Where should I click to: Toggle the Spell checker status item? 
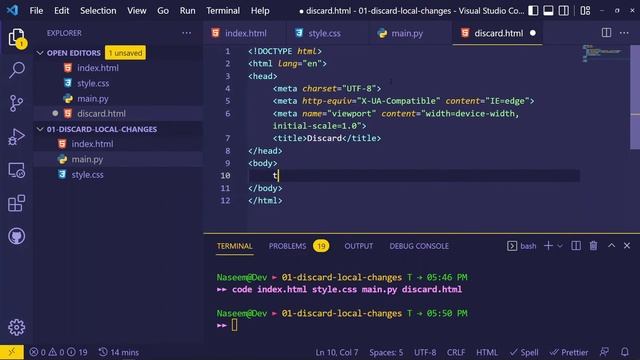(x=524, y=352)
